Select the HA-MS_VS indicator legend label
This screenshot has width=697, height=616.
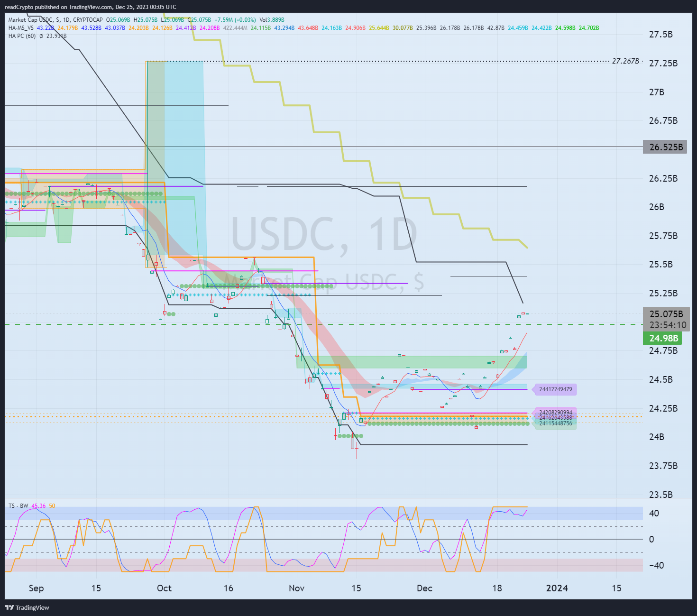[21, 28]
